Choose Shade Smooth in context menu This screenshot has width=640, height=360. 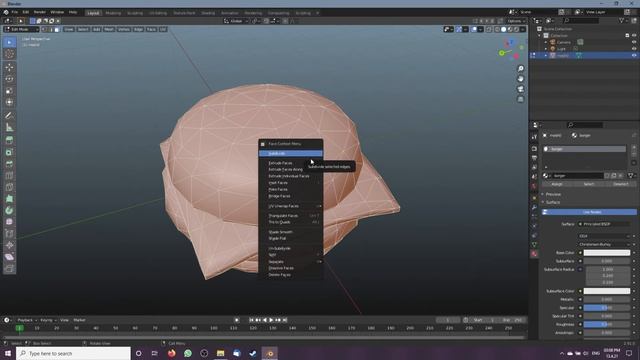click(x=291, y=232)
